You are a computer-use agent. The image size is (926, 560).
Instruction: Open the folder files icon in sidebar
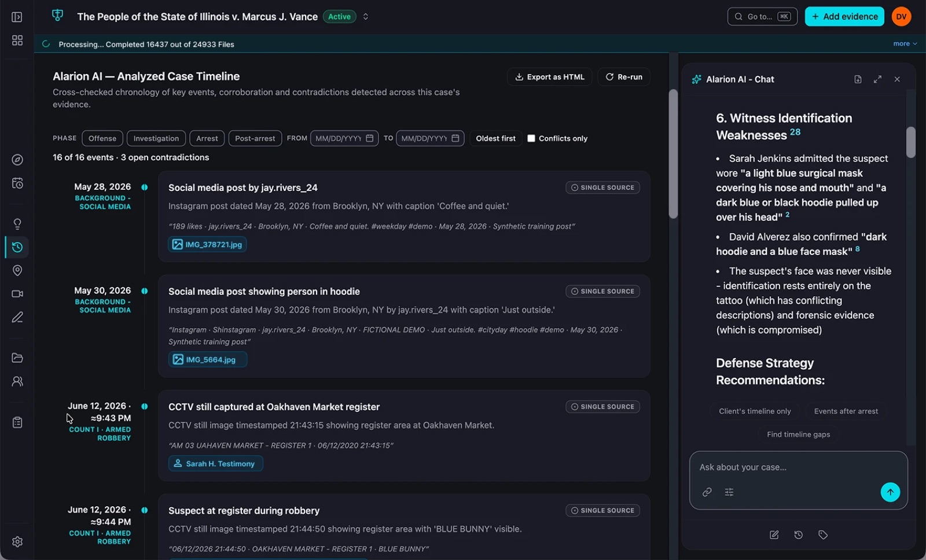point(17,358)
